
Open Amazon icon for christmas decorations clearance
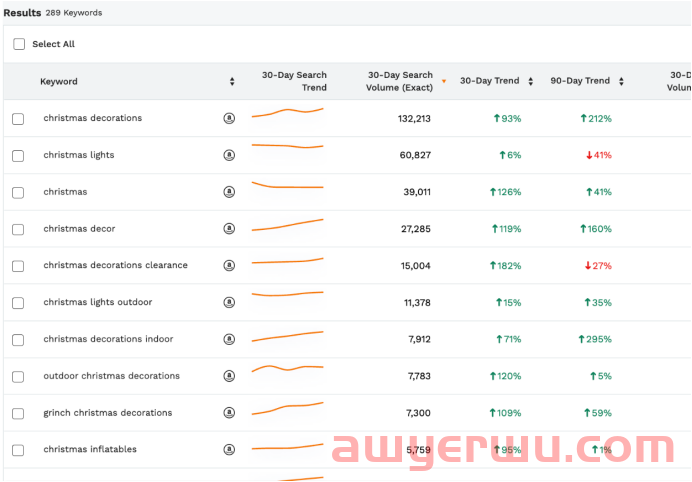click(x=229, y=265)
